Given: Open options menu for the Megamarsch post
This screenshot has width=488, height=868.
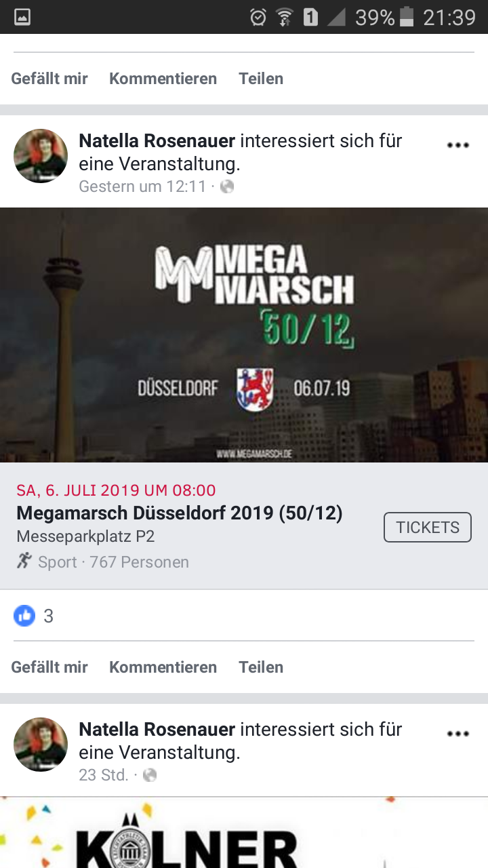Looking at the screenshot, I should [x=458, y=145].
